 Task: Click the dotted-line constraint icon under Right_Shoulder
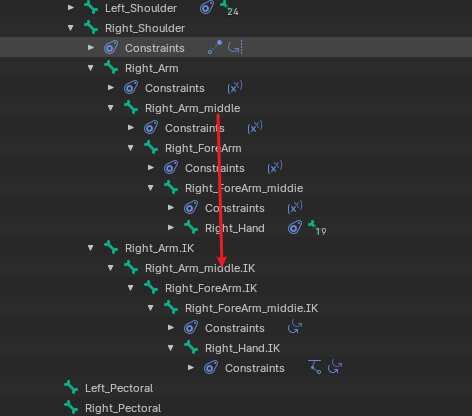215,47
